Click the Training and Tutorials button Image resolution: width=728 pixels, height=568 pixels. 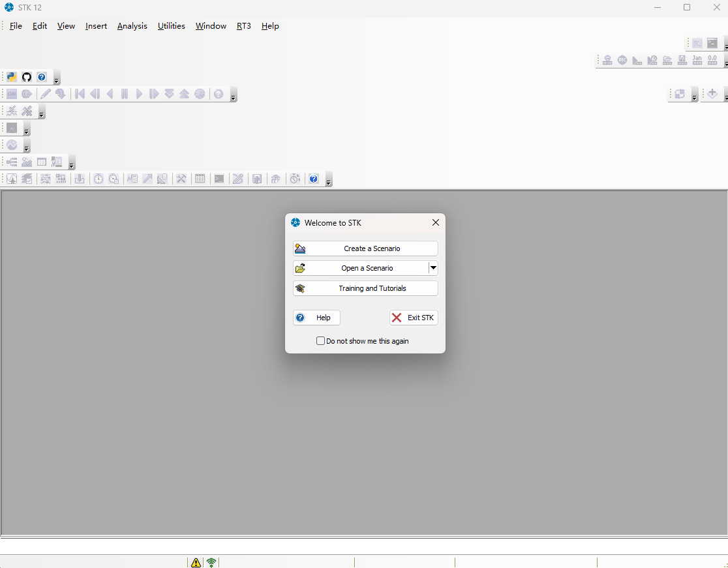pos(365,288)
